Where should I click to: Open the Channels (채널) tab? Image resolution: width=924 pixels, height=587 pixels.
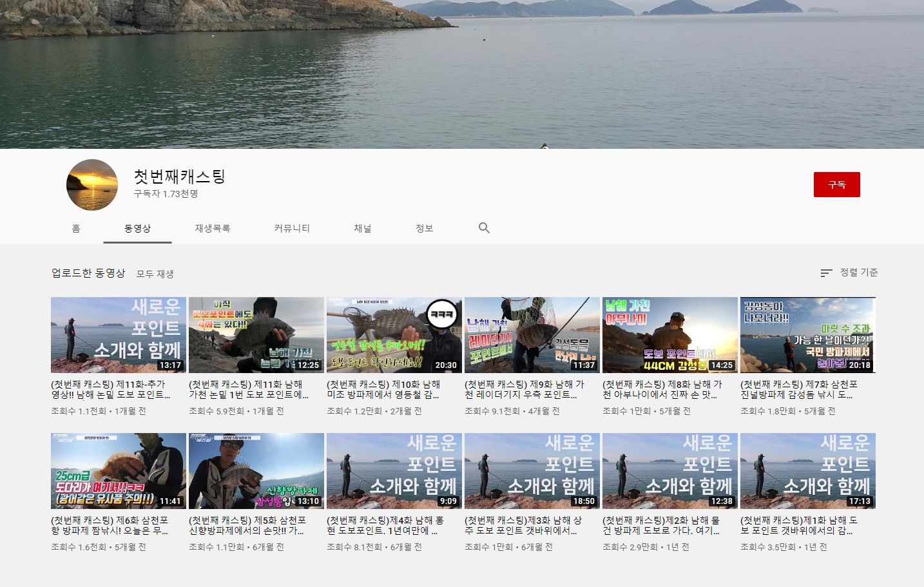tap(362, 229)
